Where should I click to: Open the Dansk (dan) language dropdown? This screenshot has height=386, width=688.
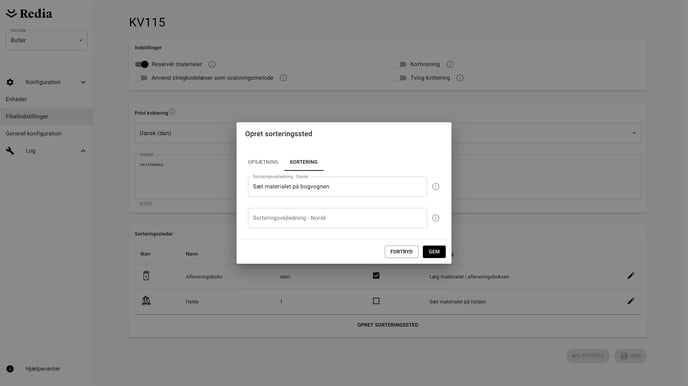click(x=387, y=133)
